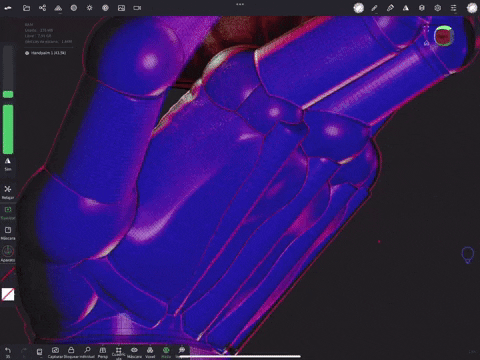480x360 pixels.
Task: Select the Handpalm 1 object entry
Action: coord(45,53)
